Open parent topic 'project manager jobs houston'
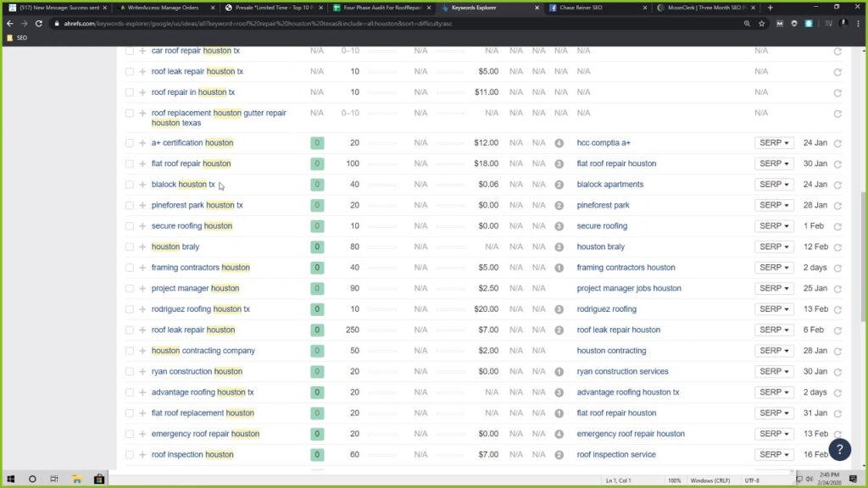The width and height of the screenshot is (868, 488). 629,288
